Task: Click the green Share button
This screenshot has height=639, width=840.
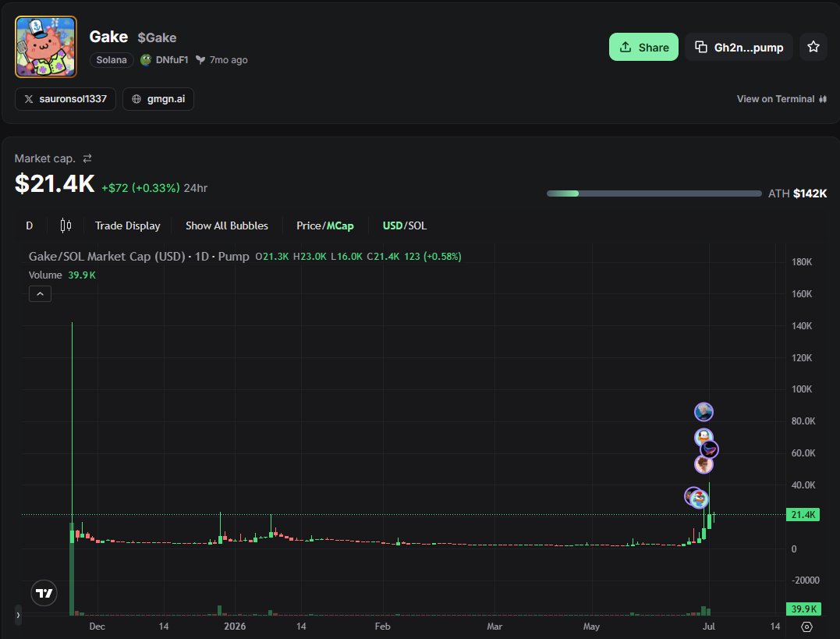Action: 643,47
